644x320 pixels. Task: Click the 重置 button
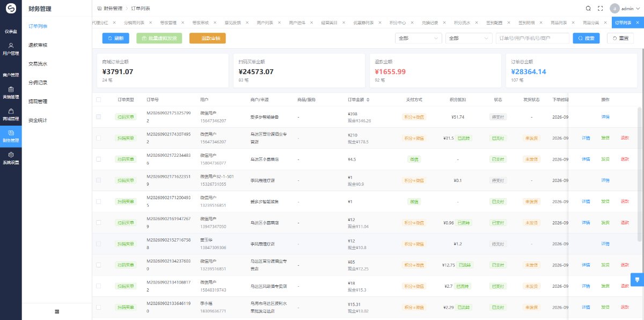point(620,38)
